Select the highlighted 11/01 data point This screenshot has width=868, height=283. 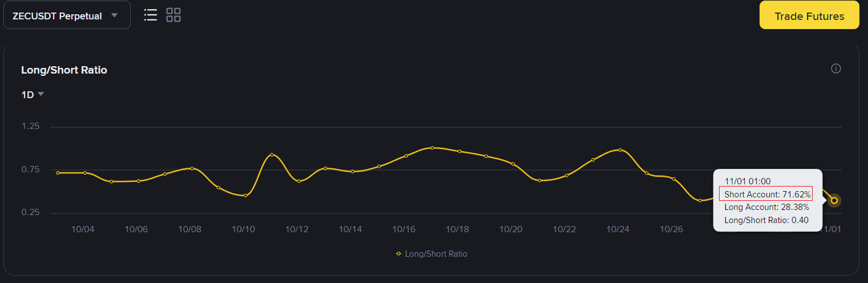834,200
